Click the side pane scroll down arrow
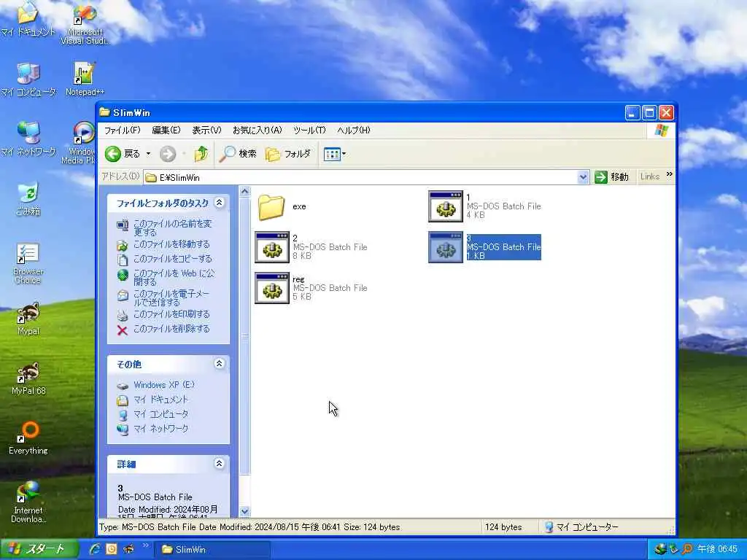 point(245,512)
